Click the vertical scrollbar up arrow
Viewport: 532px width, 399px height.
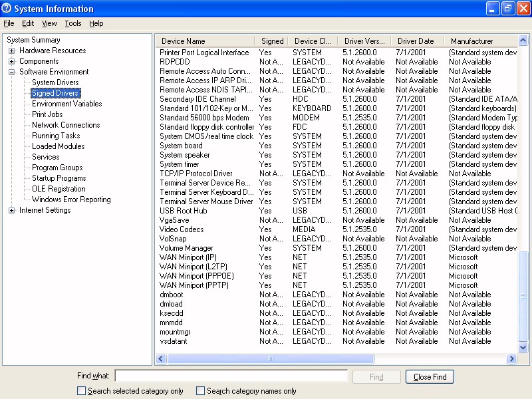coord(524,41)
